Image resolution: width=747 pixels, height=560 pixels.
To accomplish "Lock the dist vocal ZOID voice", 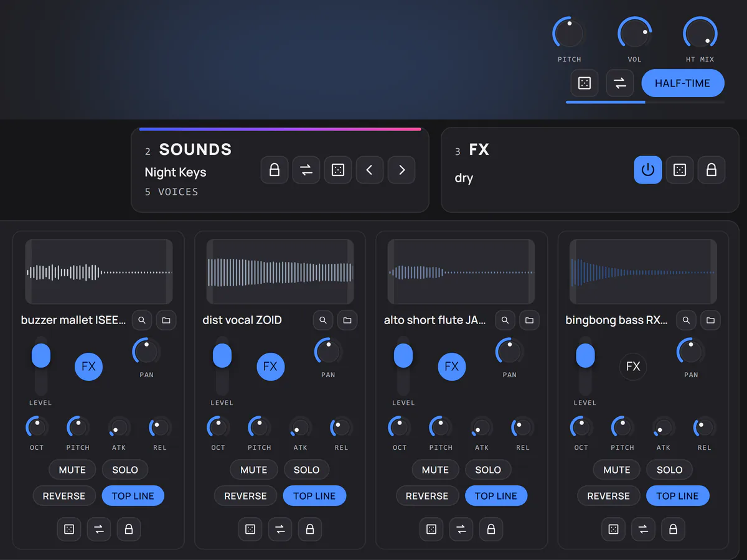I will point(310,529).
